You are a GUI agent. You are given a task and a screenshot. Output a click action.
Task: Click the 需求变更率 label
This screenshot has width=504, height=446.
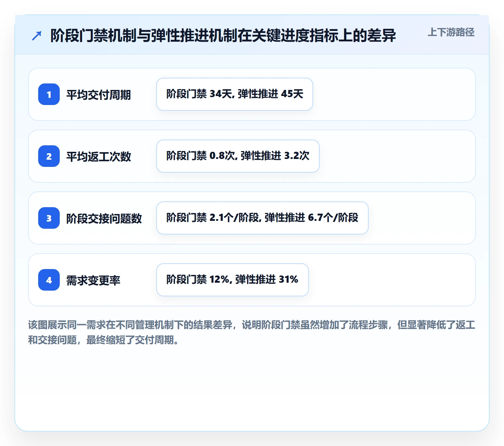pyautogui.click(x=93, y=280)
